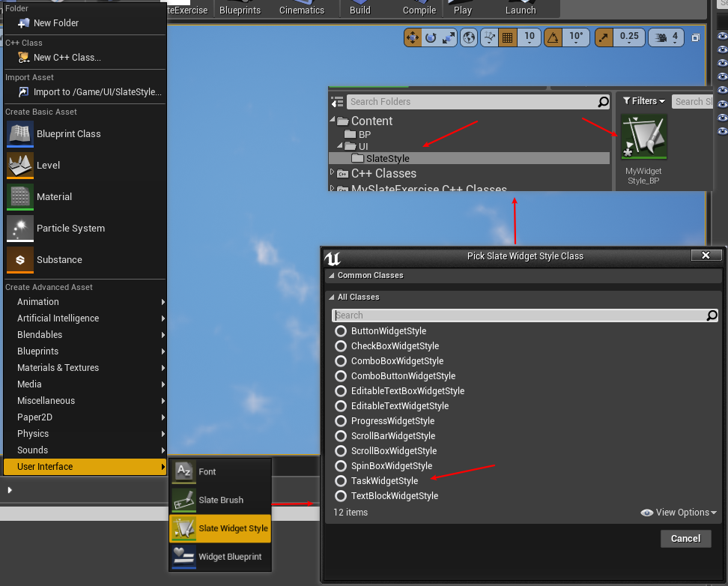Collapse the Content folder tree
This screenshot has height=586, width=728.
tap(333, 120)
